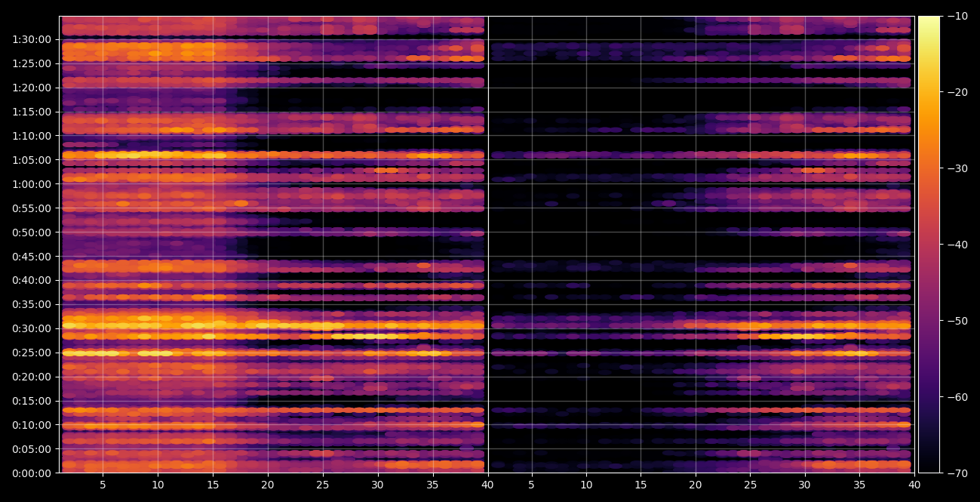Click the right heatmap panel
The height and width of the screenshot is (502, 980).
click(701, 245)
